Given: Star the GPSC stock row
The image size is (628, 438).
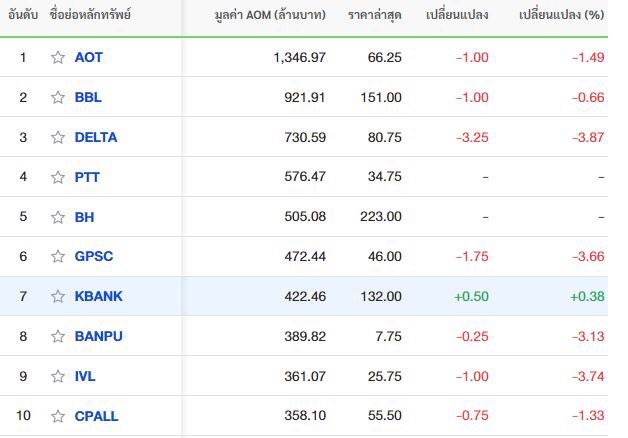Looking at the screenshot, I should 58,256.
